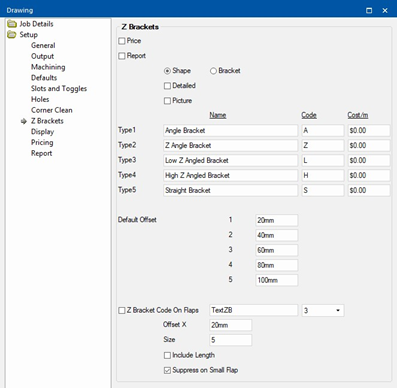Click Default Offset 3 field 60mm
Image resolution: width=397 pixels, height=388 pixels.
(277, 250)
